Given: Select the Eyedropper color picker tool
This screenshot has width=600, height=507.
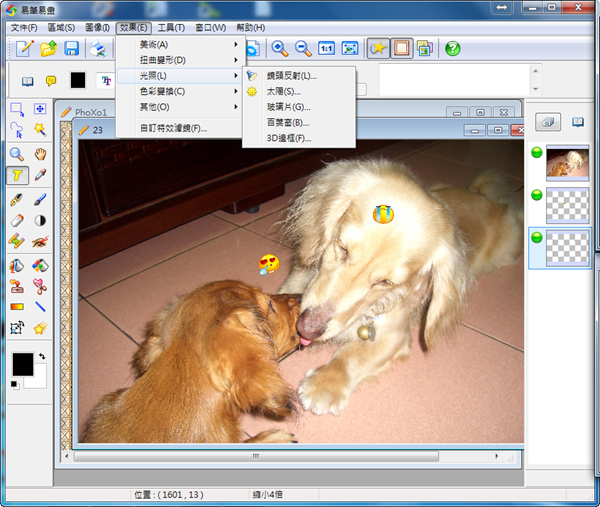Looking at the screenshot, I should click(40, 175).
